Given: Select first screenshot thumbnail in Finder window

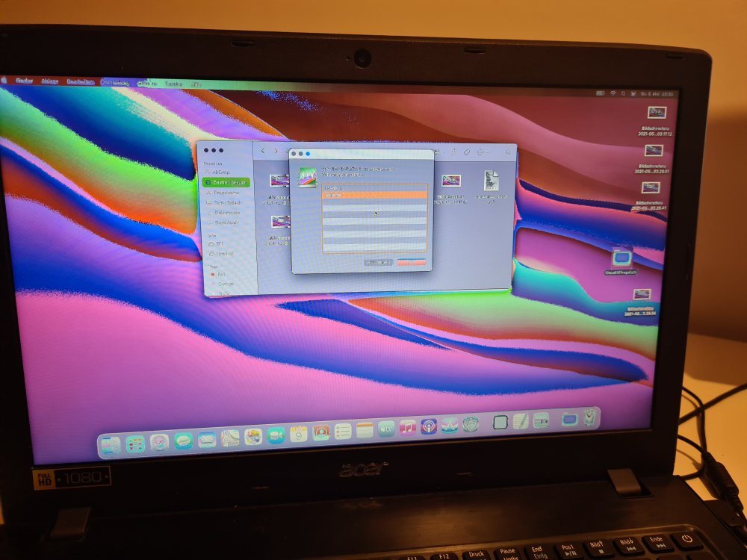Looking at the screenshot, I should [279, 181].
